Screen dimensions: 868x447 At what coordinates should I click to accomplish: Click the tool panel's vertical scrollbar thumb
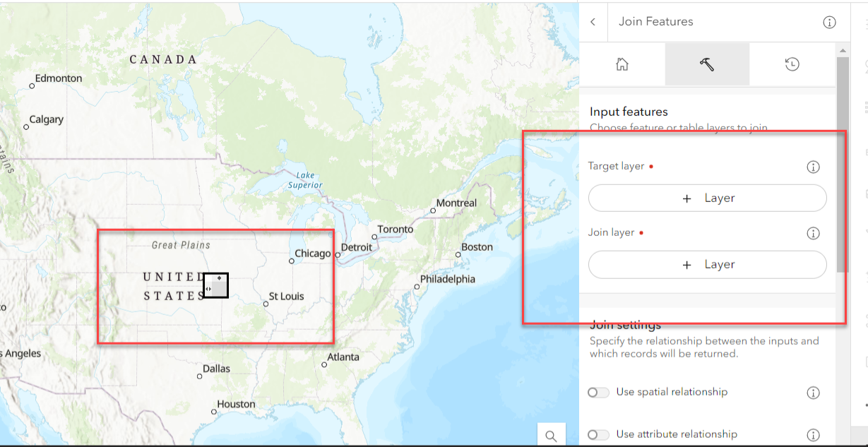coord(842,162)
